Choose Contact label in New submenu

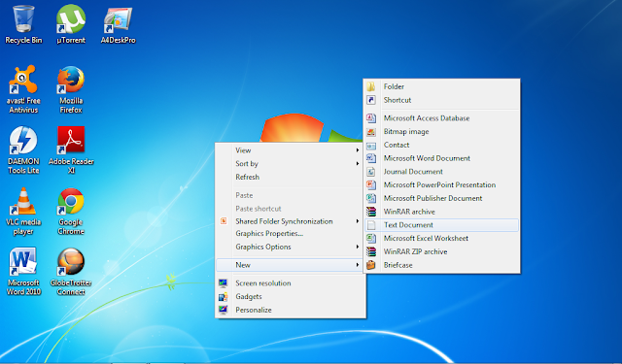397,145
